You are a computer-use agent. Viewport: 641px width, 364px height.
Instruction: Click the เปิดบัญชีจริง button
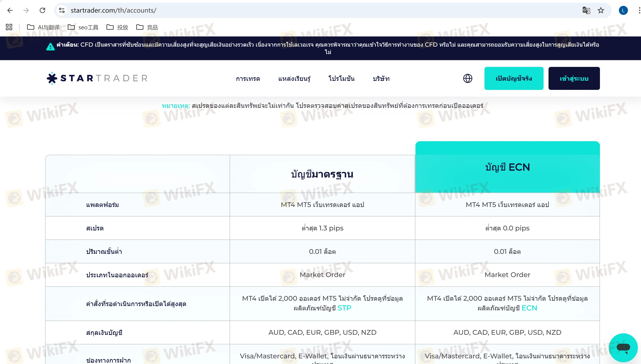tap(514, 78)
